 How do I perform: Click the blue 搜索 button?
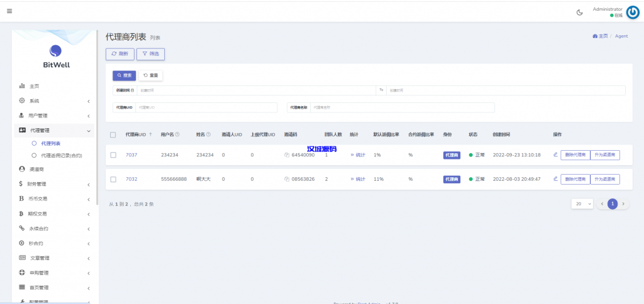tap(124, 75)
